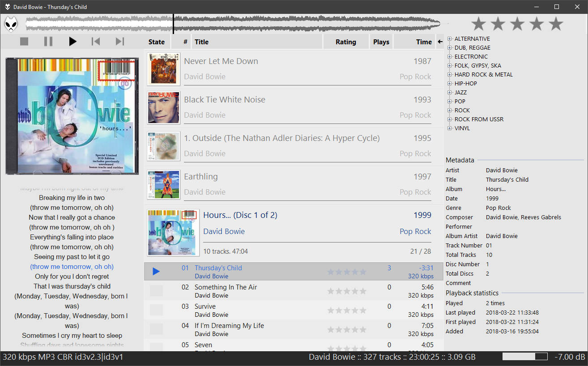Skip to the previous track

[96, 42]
